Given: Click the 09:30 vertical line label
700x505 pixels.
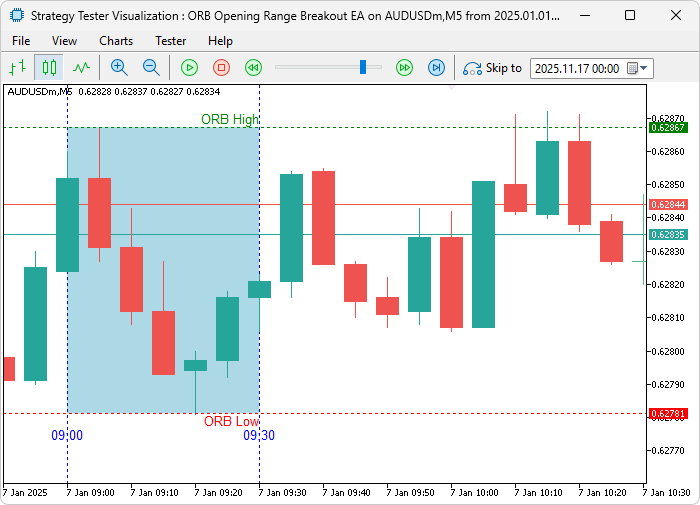Looking at the screenshot, I should (x=259, y=435).
